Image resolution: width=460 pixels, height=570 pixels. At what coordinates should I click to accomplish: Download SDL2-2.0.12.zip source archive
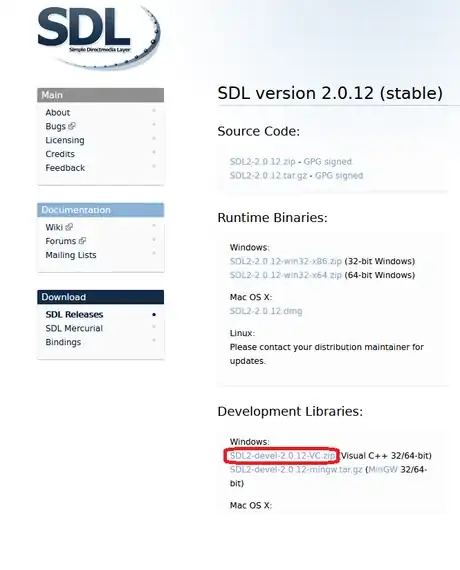263,161
